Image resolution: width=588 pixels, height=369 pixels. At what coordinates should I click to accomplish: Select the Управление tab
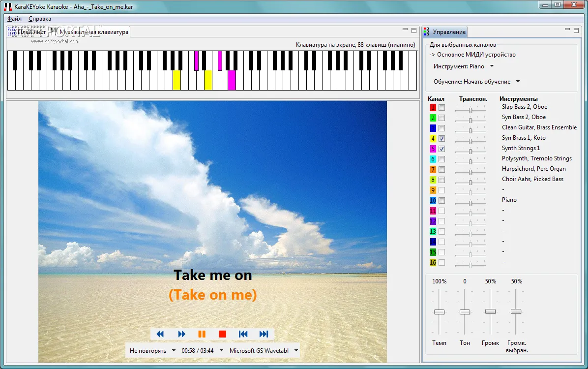click(x=445, y=32)
